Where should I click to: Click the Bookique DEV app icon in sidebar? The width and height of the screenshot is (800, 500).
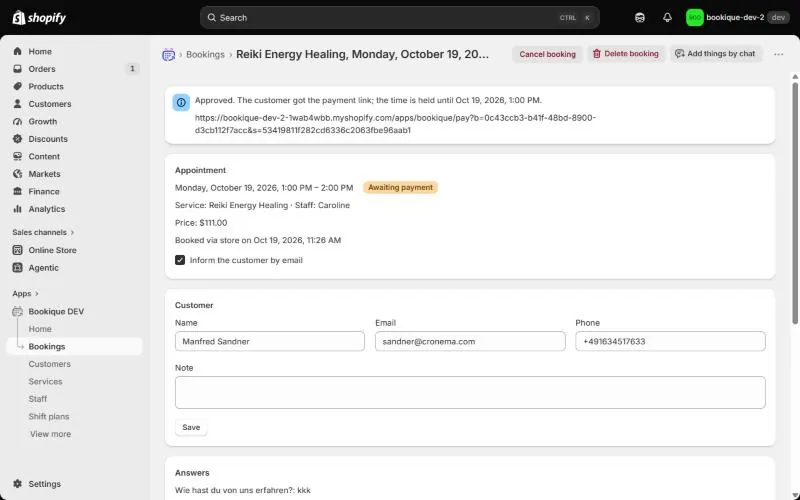pyautogui.click(x=18, y=311)
